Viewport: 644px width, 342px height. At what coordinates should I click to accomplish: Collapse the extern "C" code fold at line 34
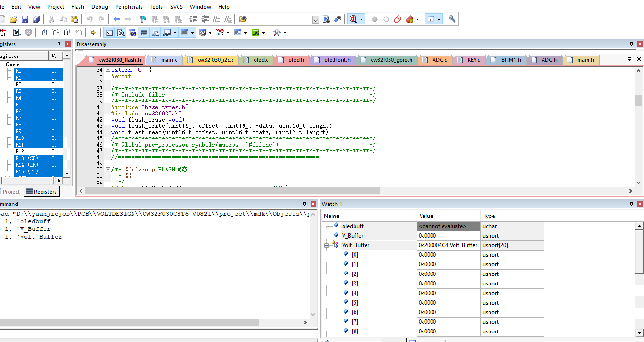(108, 70)
